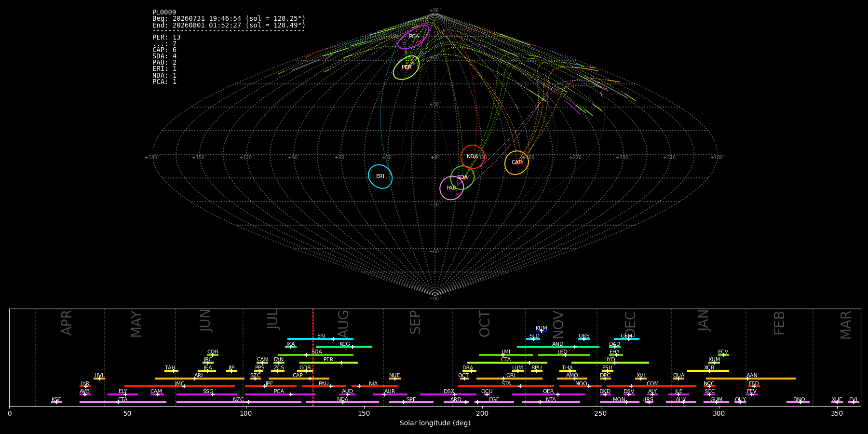Click the QUA shower label in timeline
868x434 pixels.
pos(679,376)
